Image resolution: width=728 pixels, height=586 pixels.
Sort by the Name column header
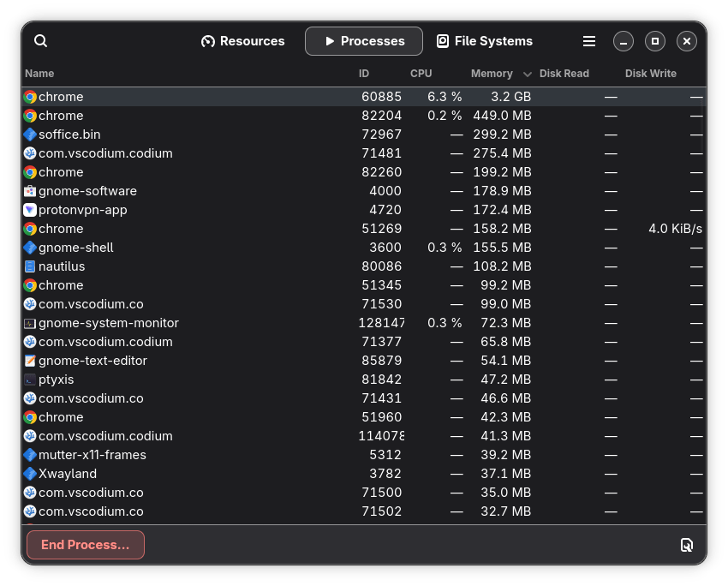click(39, 74)
